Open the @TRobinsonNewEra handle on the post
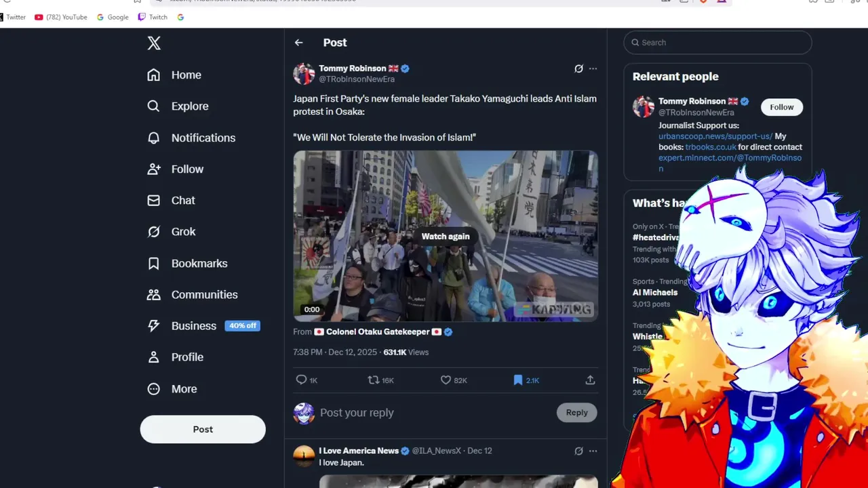Viewport: 868px width, 488px height. pyautogui.click(x=357, y=79)
